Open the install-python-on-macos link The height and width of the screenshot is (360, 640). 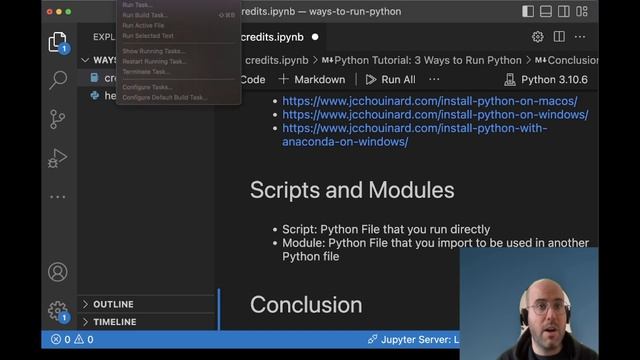click(430, 101)
